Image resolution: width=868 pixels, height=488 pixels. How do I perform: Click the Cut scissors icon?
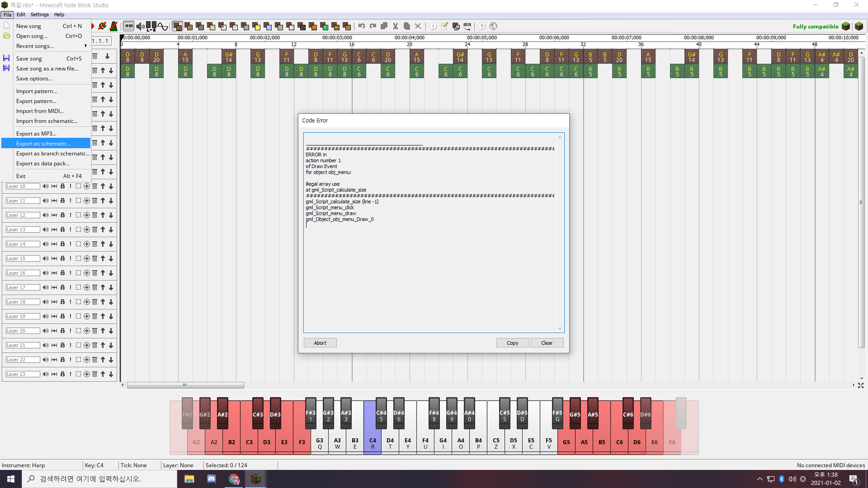[x=396, y=26]
